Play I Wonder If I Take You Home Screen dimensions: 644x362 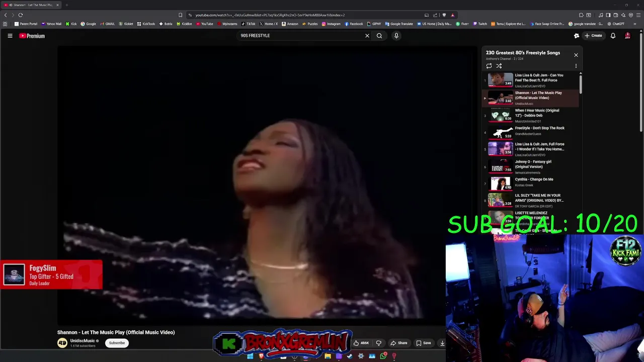531,149
